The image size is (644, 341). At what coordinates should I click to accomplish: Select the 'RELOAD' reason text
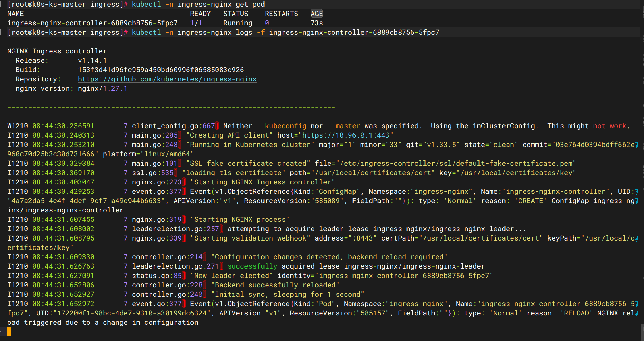pos(576,313)
